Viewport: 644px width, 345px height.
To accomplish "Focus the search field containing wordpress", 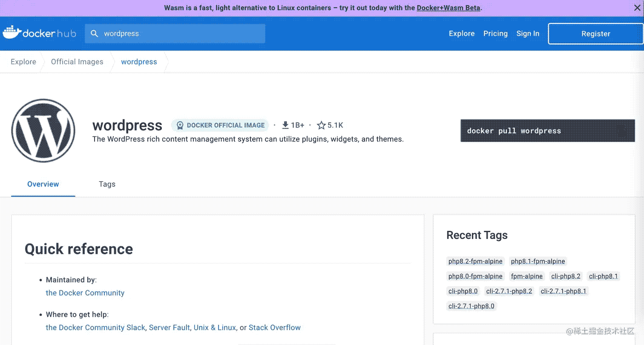I will (179, 34).
